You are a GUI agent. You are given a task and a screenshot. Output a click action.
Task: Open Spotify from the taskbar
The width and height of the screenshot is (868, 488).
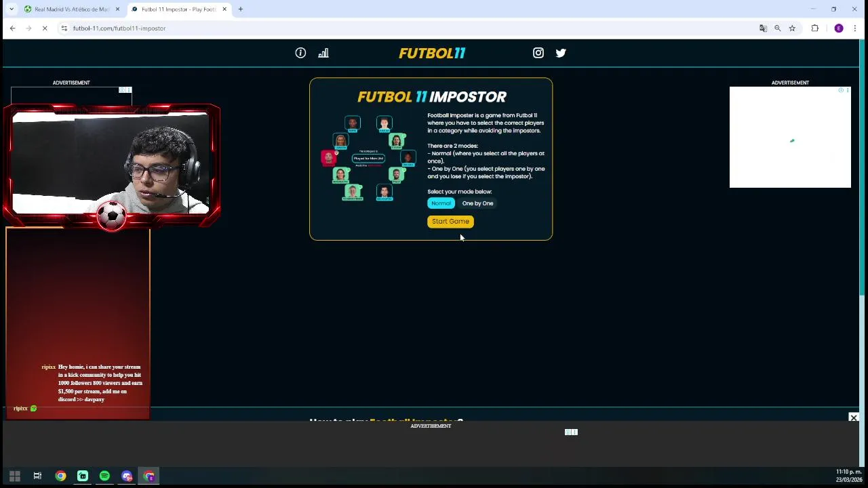(104, 476)
